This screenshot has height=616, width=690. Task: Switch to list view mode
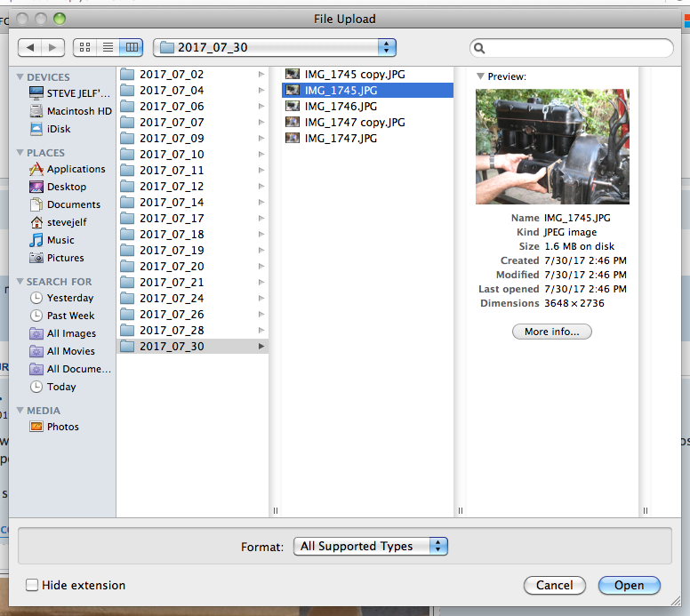coord(108,47)
